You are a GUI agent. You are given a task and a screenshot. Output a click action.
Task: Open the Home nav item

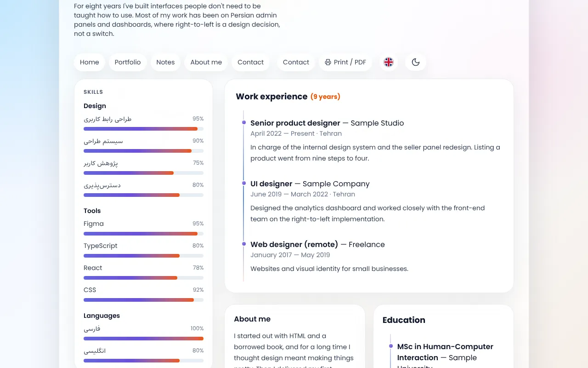(90, 62)
